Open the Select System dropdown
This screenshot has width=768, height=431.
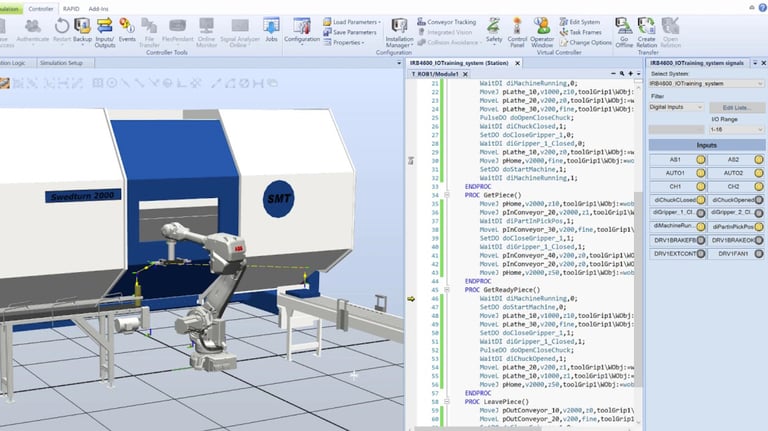click(x=706, y=84)
